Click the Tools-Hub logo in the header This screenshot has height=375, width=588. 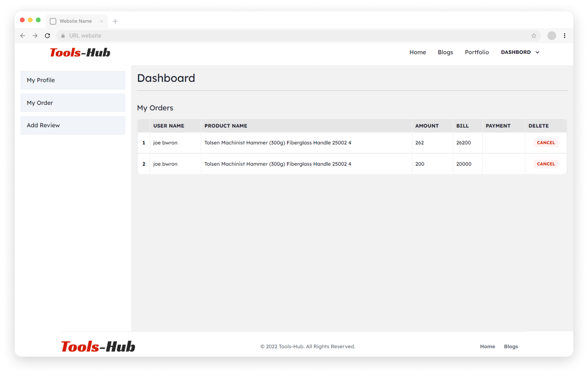pyautogui.click(x=80, y=52)
